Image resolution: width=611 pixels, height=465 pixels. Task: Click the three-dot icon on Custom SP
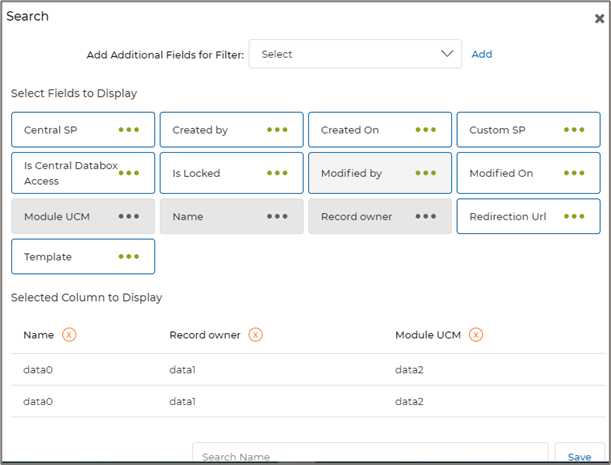pos(574,130)
